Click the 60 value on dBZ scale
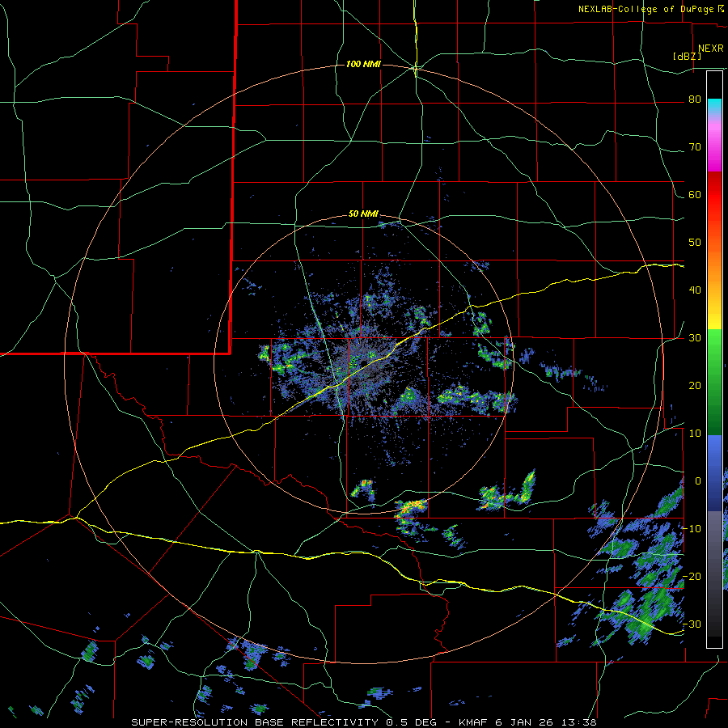The width and height of the screenshot is (728, 728). pos(695,194)
